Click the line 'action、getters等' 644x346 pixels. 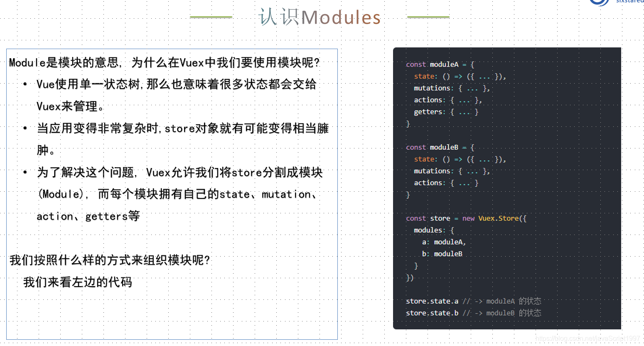click(x=88, y=216)
